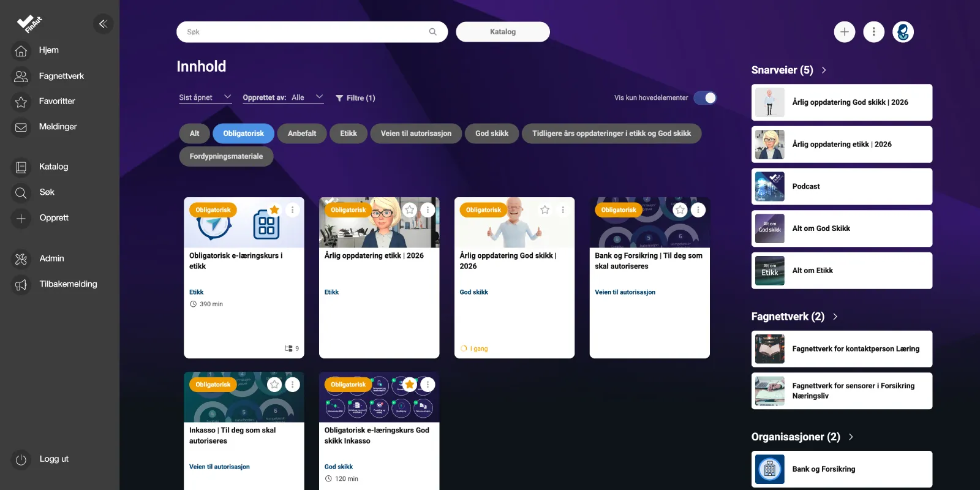The image size is (980, 490).
Task: Open the Filtre (1) filter button
Action: pyautogui.click(x=355, y=98)
